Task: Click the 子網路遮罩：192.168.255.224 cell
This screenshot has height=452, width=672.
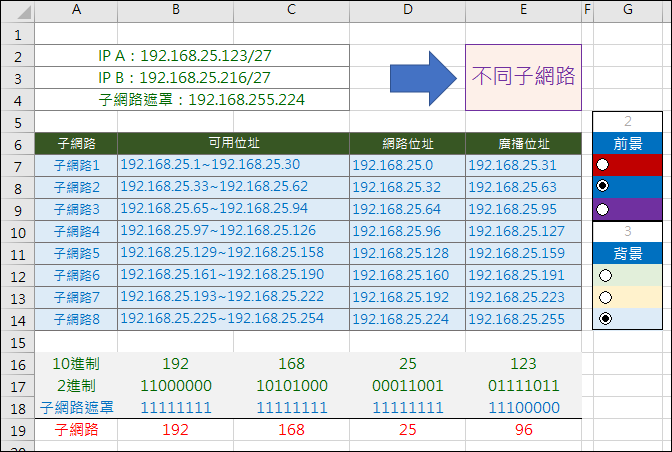Action: [x=192, y=99]
